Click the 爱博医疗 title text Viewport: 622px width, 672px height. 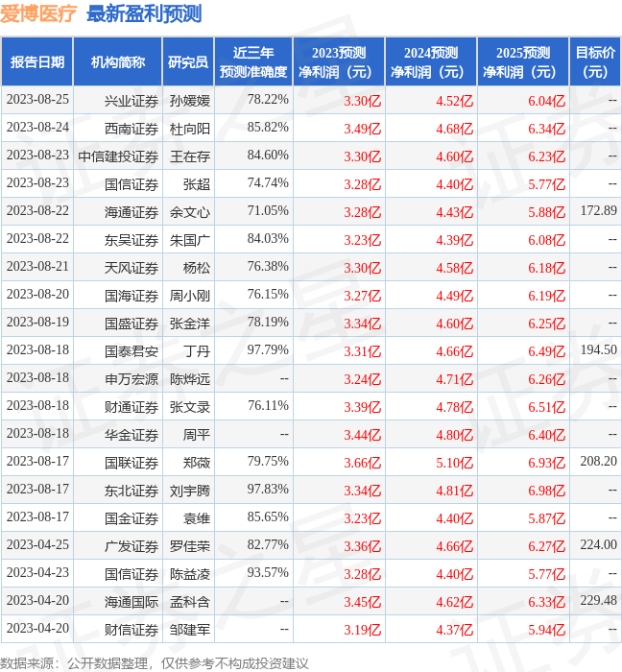[38, 14]
